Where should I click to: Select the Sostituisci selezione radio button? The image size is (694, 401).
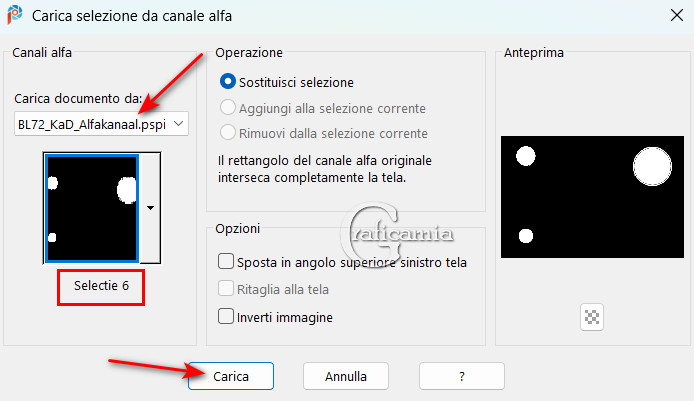(228, 82)
